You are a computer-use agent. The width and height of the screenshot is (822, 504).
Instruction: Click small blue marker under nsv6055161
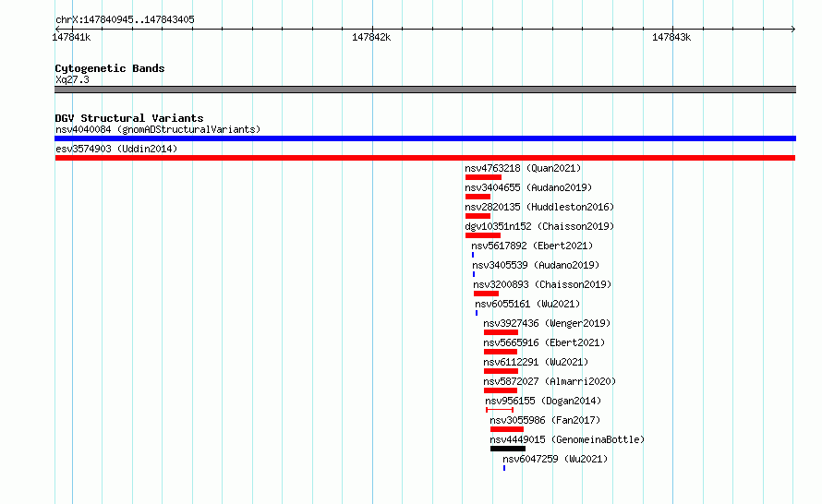point(477,313)
